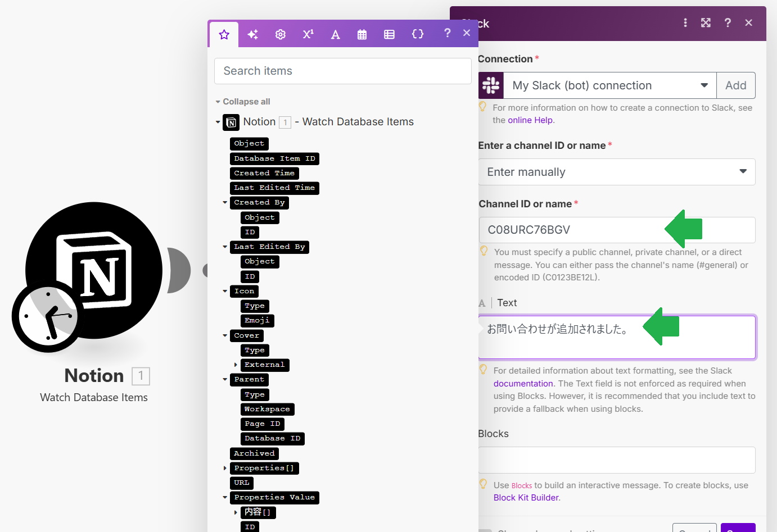Open Slack module more options menu
Viewport: 777px width, 532px height.
(685, 22)
